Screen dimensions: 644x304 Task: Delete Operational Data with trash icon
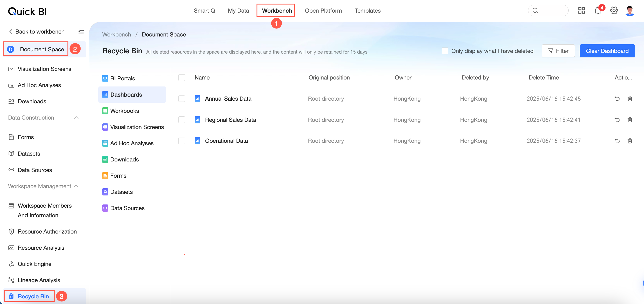pos(630,141)
